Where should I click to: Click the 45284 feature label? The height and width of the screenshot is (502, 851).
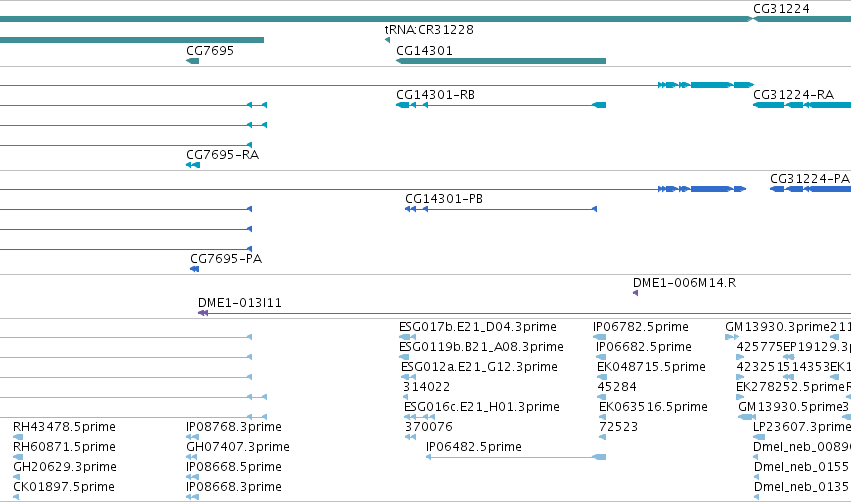point(617,387)
